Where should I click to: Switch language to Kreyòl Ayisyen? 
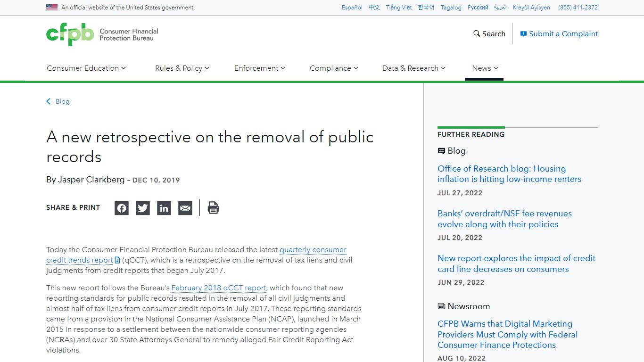[x=531, y=8]
